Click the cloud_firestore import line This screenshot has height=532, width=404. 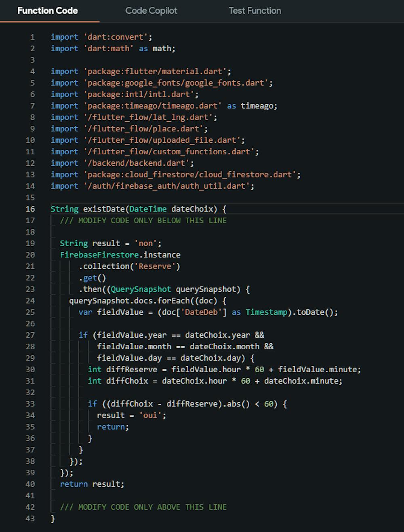(176, 175)
